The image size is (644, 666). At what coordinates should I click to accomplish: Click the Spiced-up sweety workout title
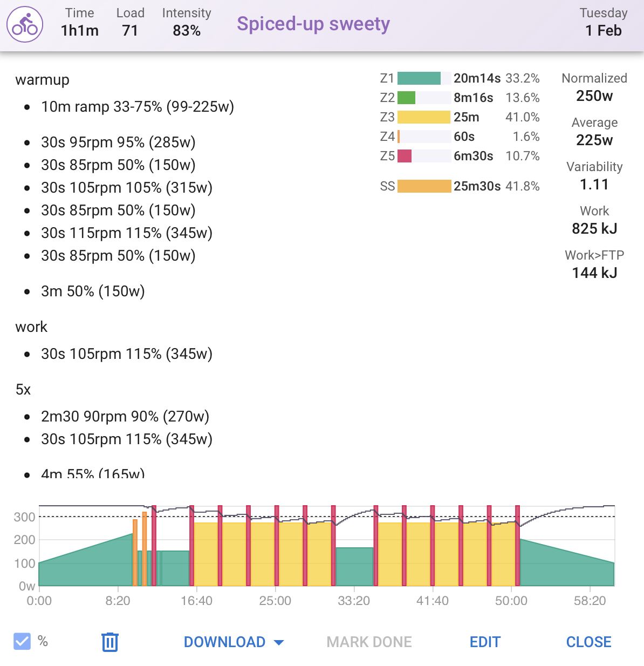pos(313,24)
